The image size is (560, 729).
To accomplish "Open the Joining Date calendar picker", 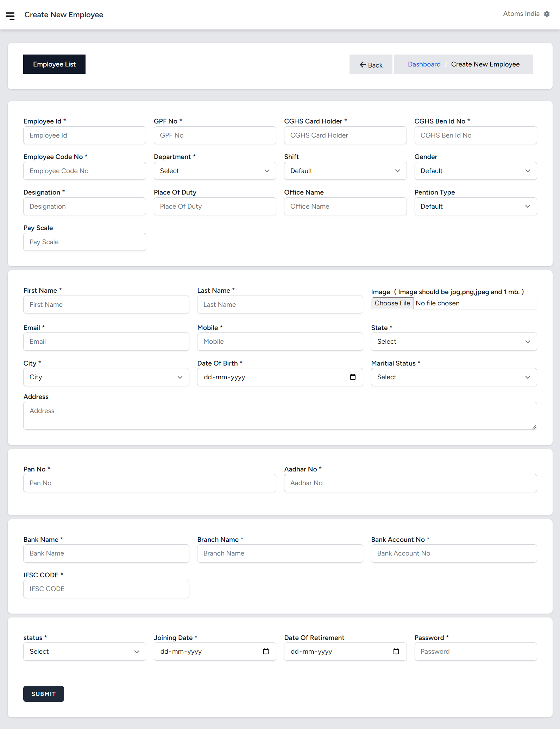I will (266, 652).
